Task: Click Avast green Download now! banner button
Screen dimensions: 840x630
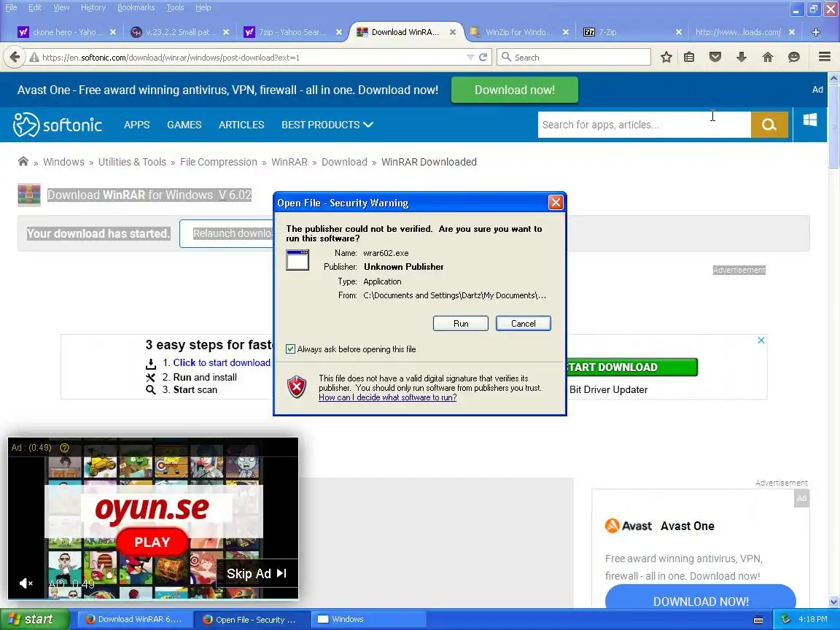Action: pos(514,90)
